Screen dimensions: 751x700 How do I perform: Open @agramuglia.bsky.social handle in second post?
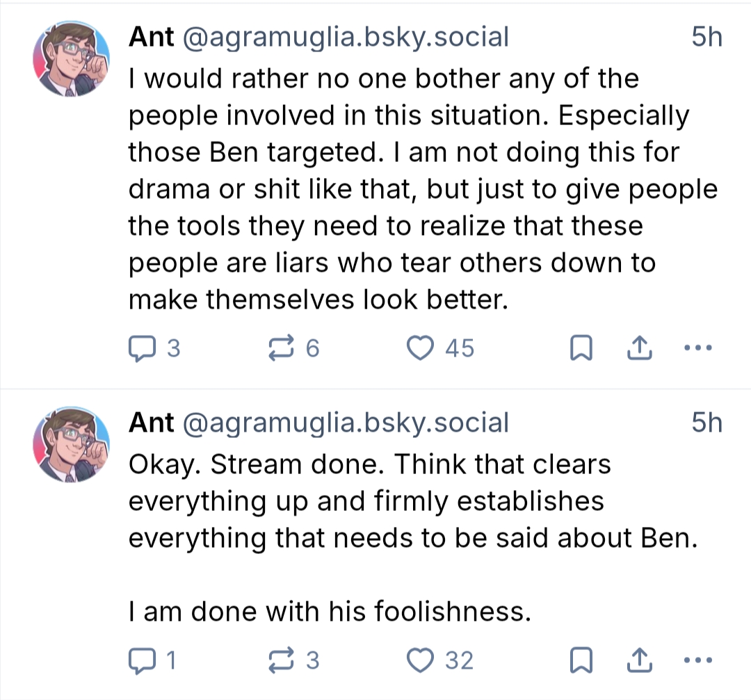tap(345, 423)
